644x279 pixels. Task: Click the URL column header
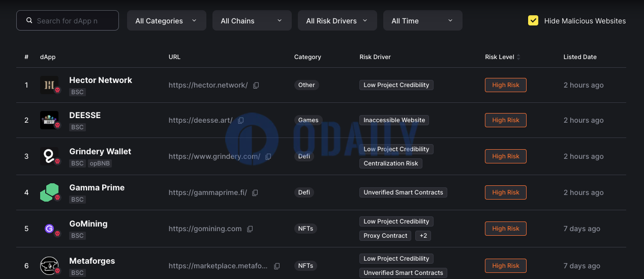pyautogui.click(x=174, y=57)
